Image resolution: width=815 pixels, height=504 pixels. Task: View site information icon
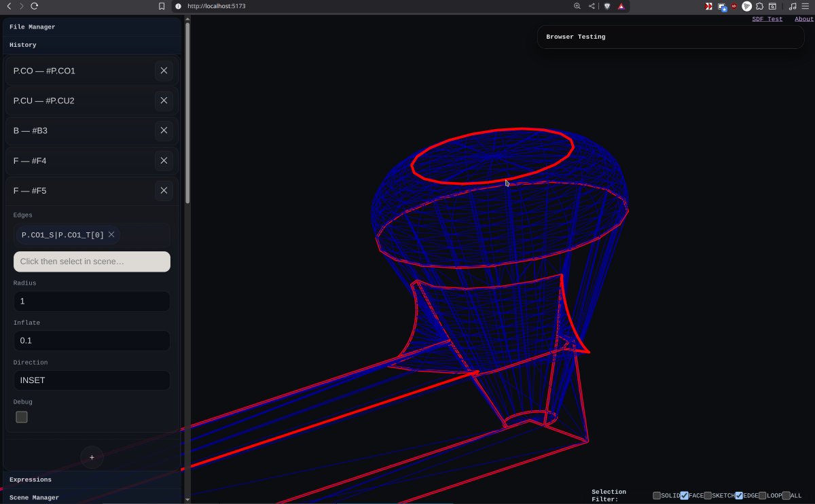coord(178,6)
